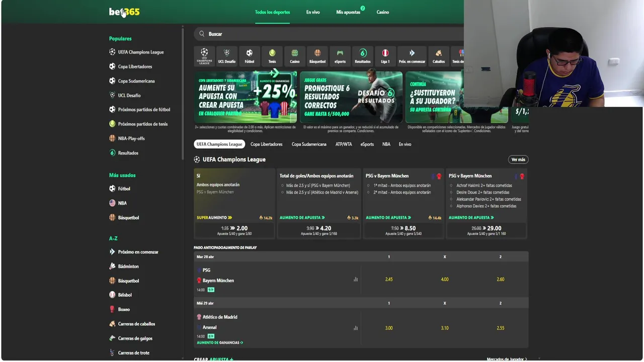Open Casino header tab
Image resolution: width=644 pixels, height=362 pixels.
(x=383, y=12)
